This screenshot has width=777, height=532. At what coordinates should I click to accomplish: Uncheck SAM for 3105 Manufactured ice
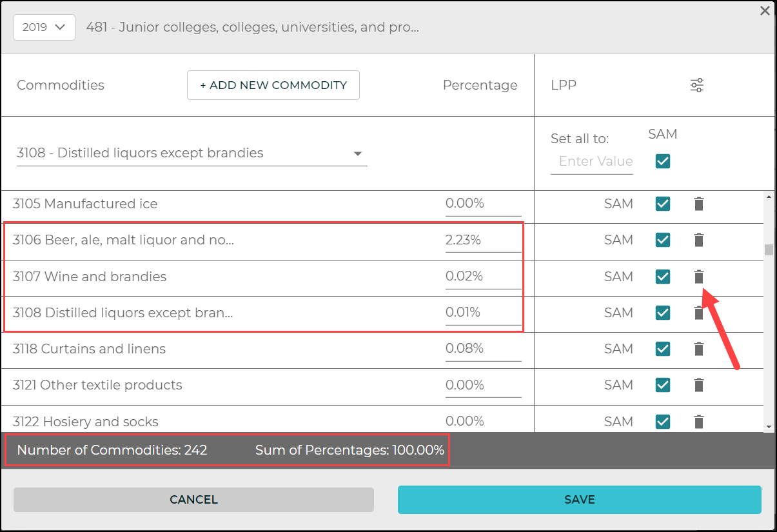(663, 204)
